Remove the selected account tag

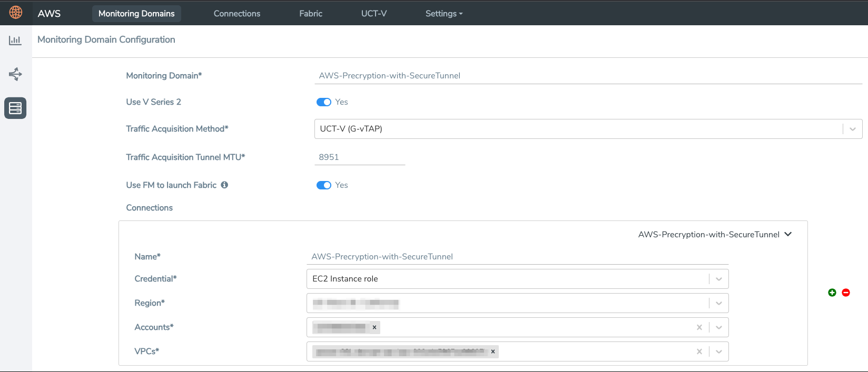pyautogui.click(x=374, y=327)
